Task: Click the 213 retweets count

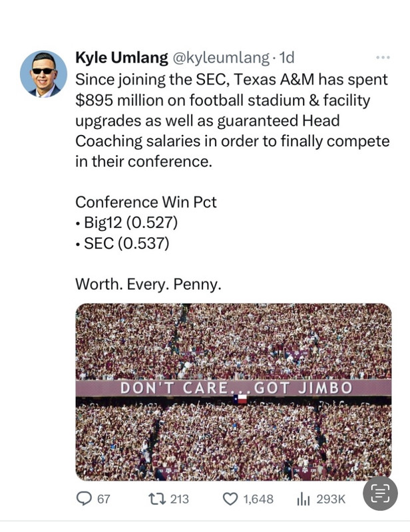Action: [180, 498]
